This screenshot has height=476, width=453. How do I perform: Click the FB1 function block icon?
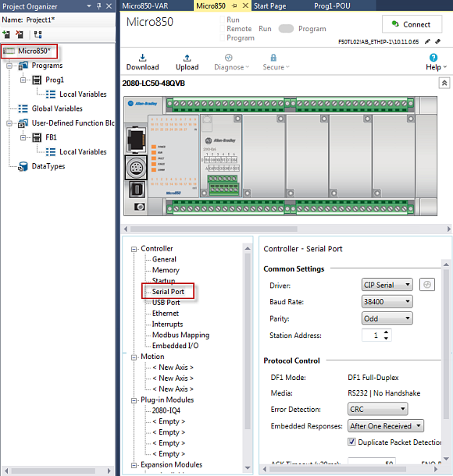tap(37, 137)
